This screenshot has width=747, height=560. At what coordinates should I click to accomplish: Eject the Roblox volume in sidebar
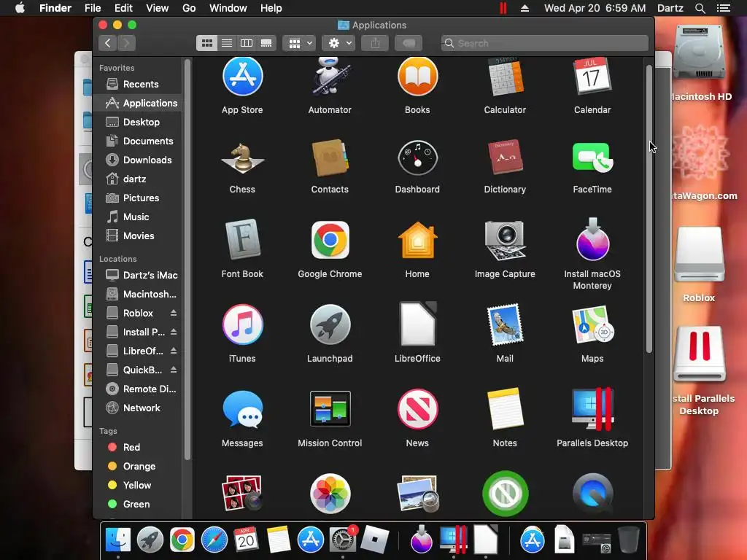(174, 313)
